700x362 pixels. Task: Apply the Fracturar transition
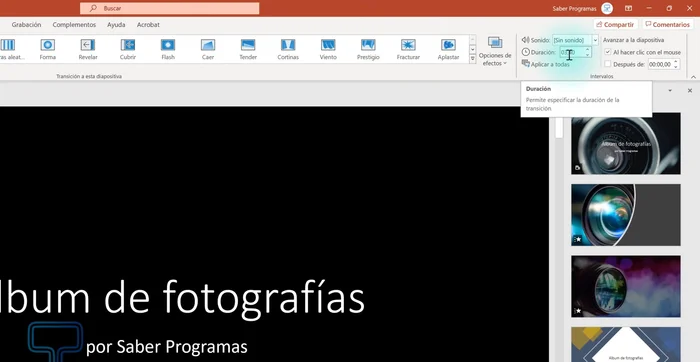tap(408, 49)
